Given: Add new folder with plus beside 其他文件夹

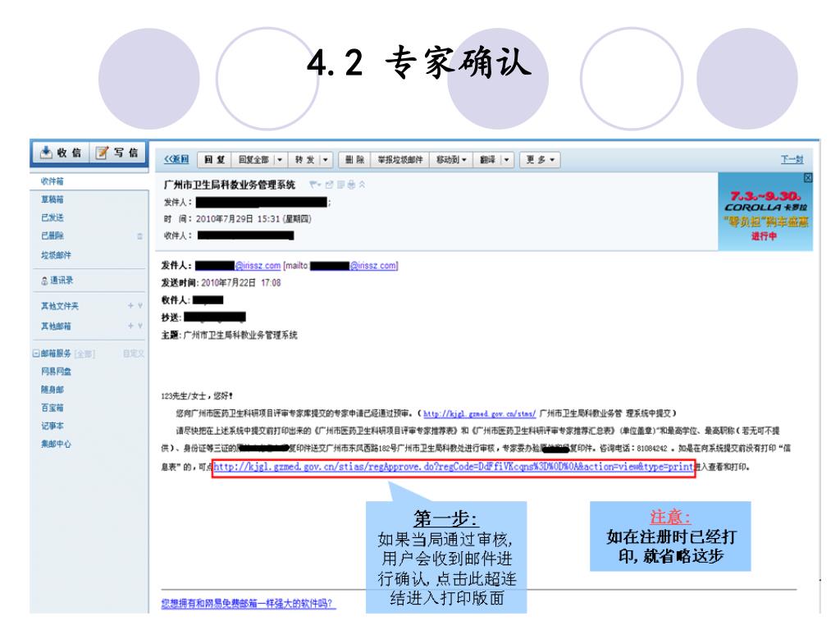Looking at the screenshot, I should pyautogui.click(x=130, y=305).
